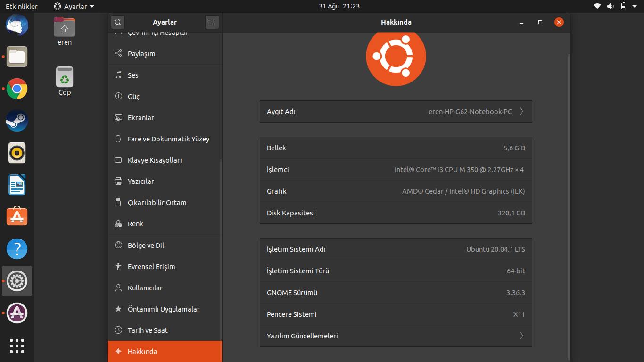The image size is (644, 362).
Task: Select the Hakkında sidebar entry
Action: click(x=165, y=352)
